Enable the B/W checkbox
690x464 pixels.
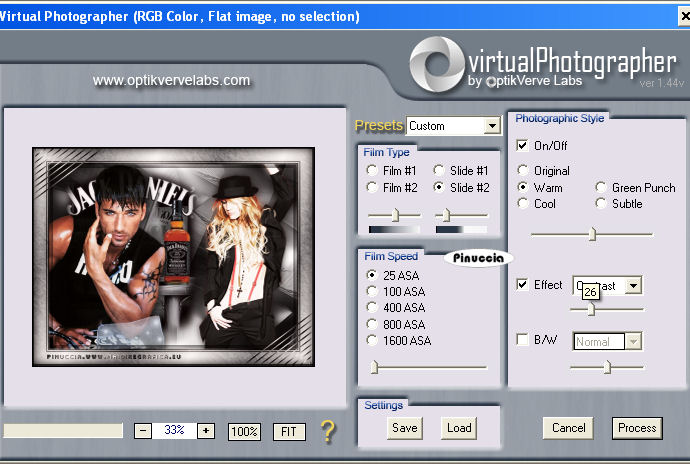522,339
